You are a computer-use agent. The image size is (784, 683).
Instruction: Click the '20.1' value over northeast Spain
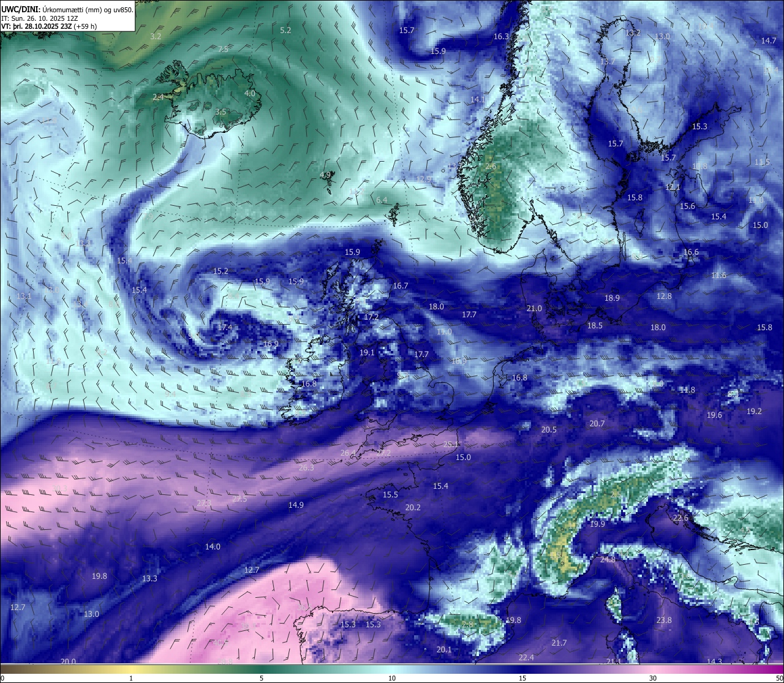[444, 650]
